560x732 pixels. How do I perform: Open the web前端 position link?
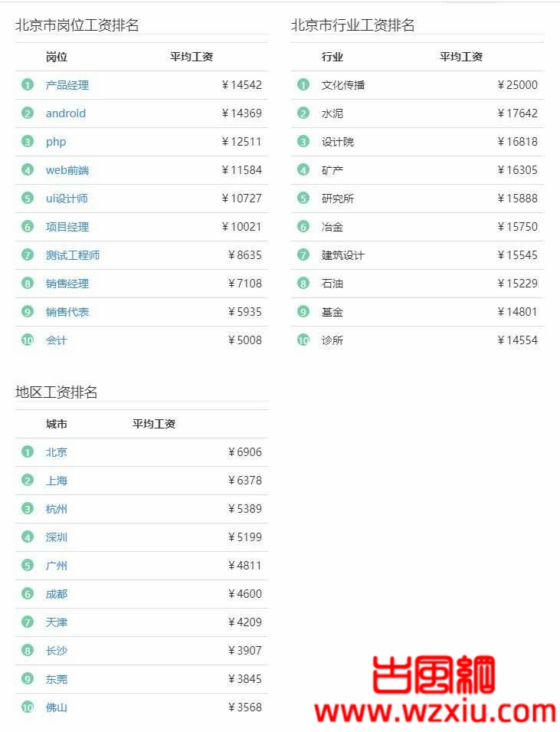[67, 170]
